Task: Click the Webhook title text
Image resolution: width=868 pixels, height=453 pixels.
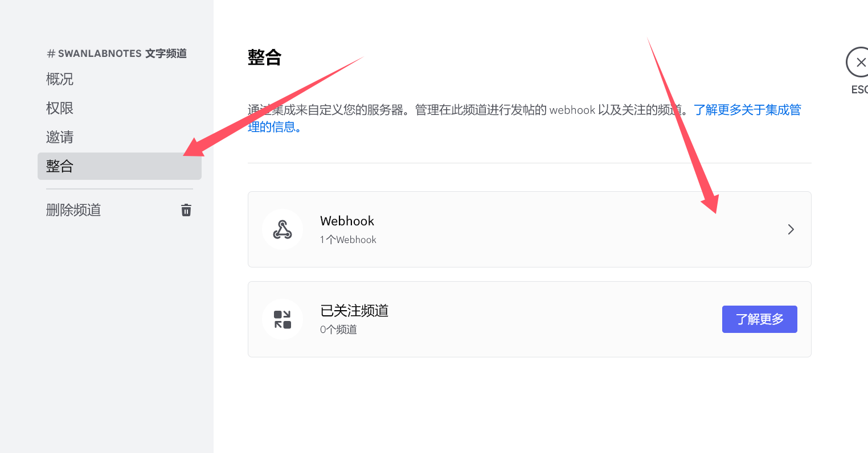Action: pos(347,221)
